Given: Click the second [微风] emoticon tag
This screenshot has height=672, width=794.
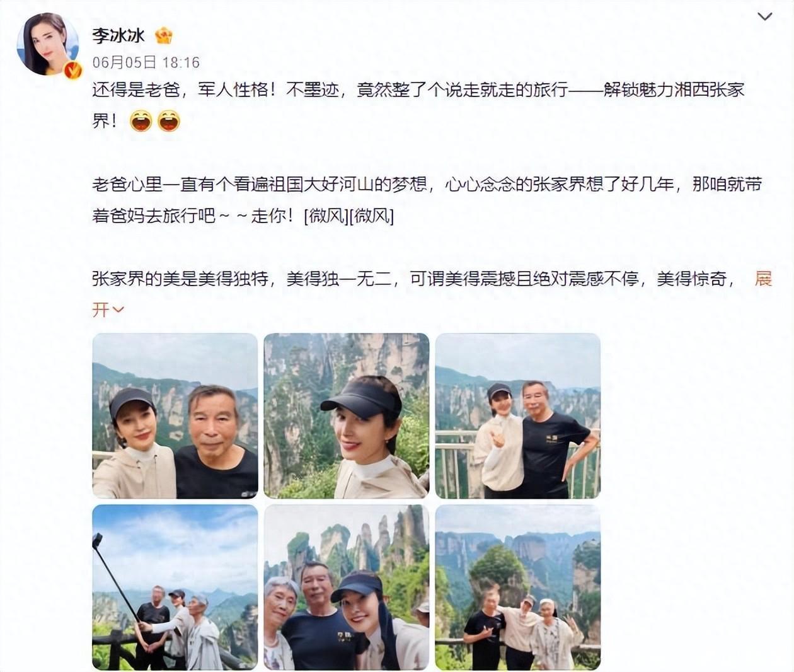Looking at the screenshot, I should (372, 216).
